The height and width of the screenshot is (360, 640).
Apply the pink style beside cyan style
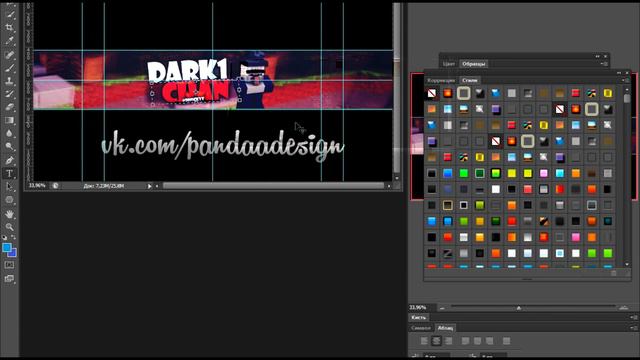click(543, 173)
